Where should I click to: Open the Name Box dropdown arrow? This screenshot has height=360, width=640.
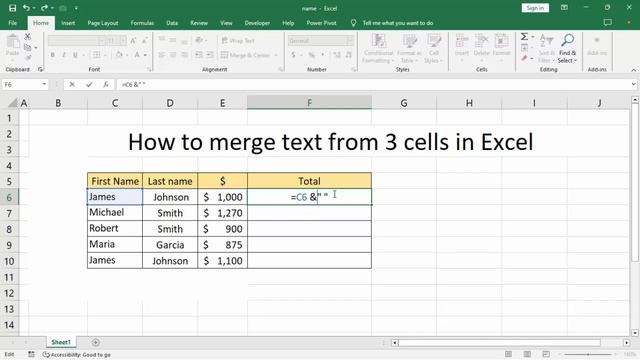44,84
